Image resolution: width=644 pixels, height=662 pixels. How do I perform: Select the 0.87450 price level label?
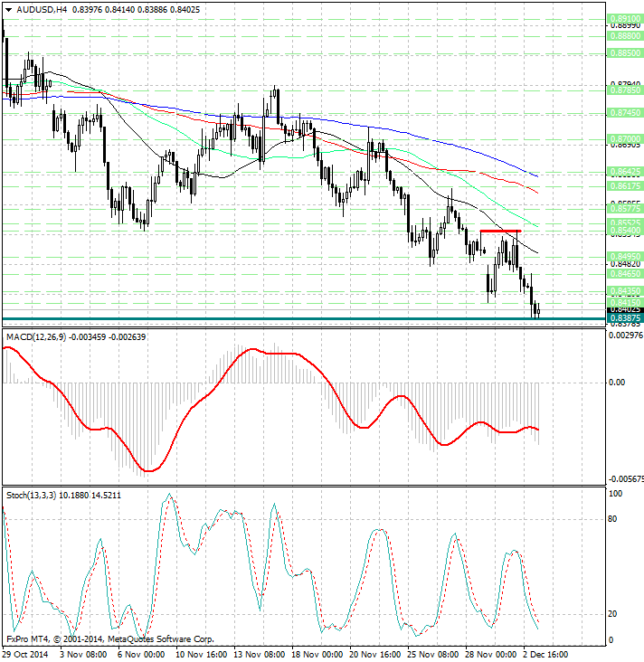coord(625,113)
